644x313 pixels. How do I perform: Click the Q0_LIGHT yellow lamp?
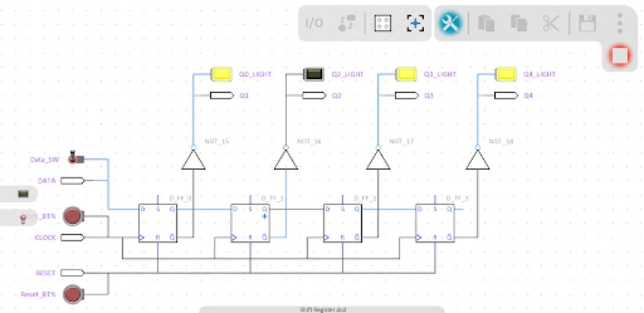pos(222,74)
